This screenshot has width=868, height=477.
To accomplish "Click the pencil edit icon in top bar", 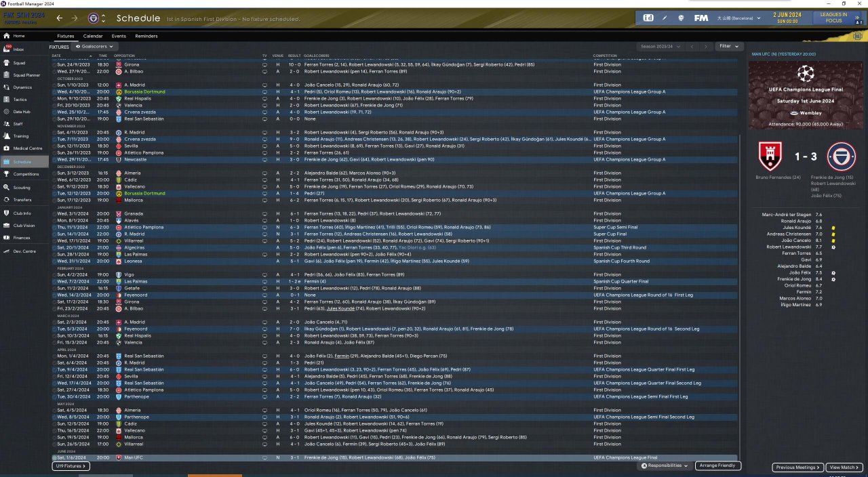I will click(665, 18).
